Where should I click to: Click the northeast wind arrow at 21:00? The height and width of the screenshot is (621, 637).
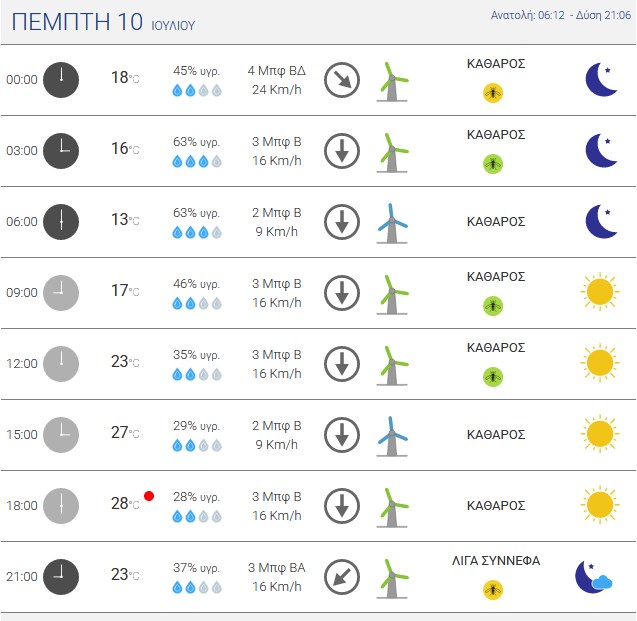(x=342, y=577)
